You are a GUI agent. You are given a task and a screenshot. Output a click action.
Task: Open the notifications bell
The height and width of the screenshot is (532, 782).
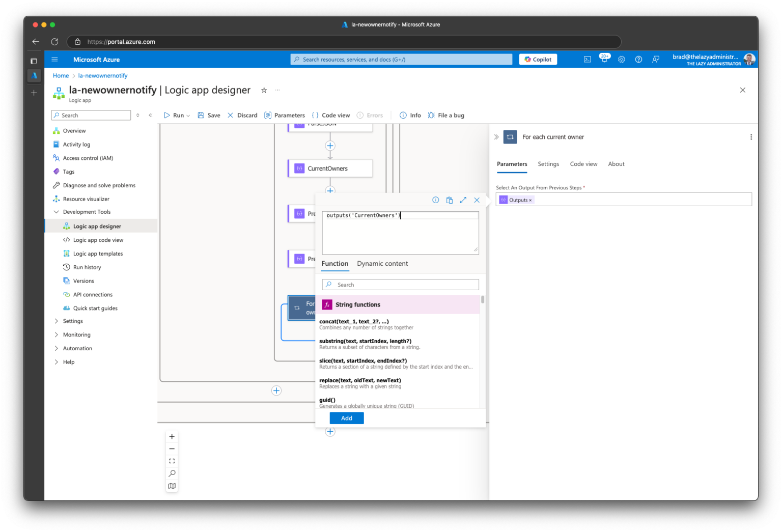click(x=604, y=60)
